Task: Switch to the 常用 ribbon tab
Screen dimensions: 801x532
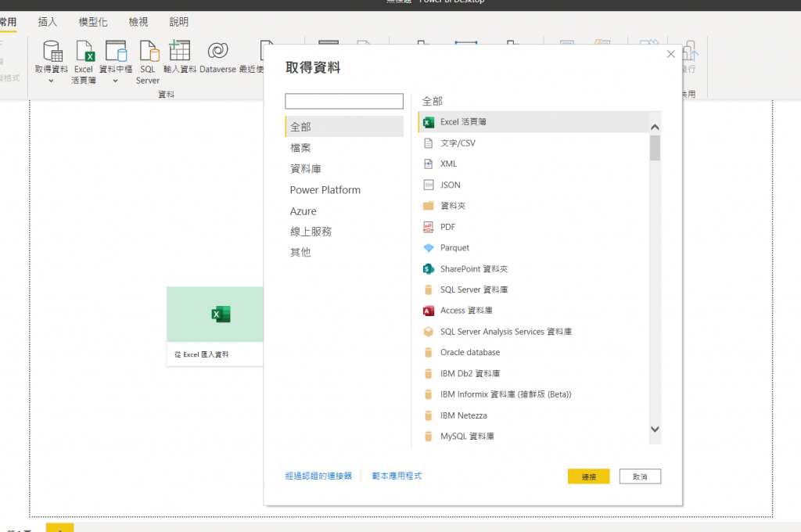Action: [8, 22]
